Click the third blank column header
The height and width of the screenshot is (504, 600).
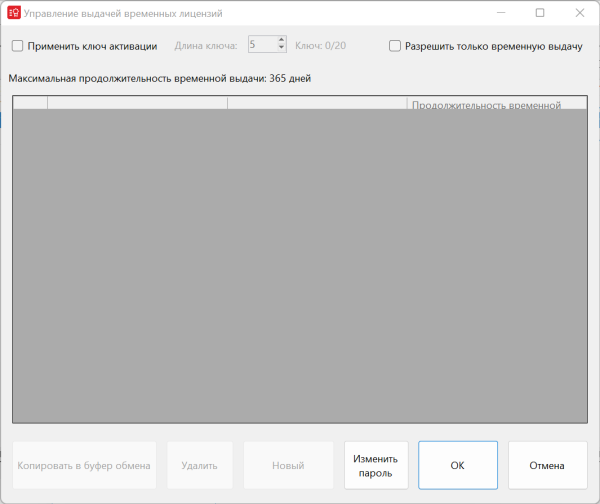click(317, 103)
